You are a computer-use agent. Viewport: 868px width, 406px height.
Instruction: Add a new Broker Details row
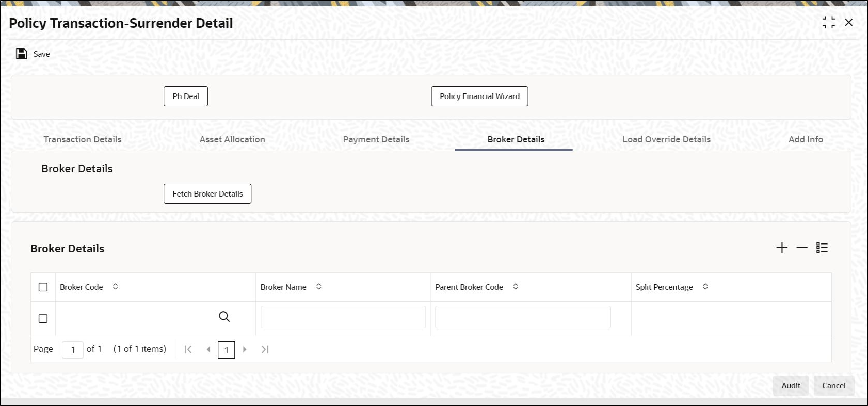782,248
